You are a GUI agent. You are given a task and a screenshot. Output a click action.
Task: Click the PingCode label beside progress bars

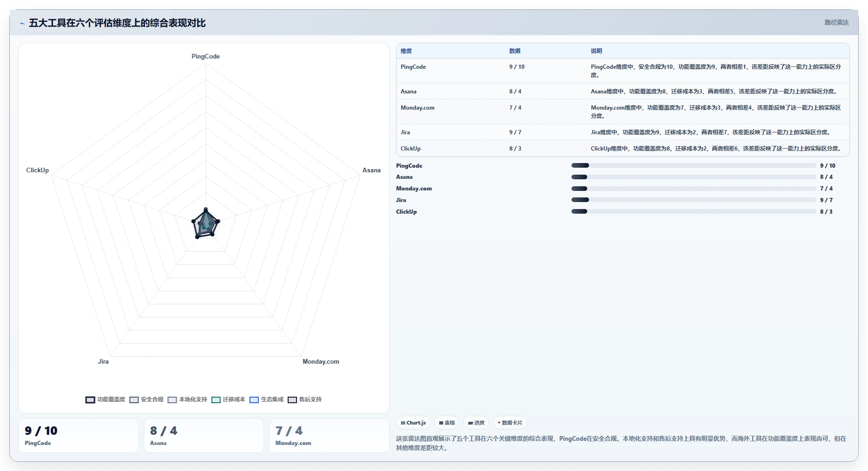point(409,166)
